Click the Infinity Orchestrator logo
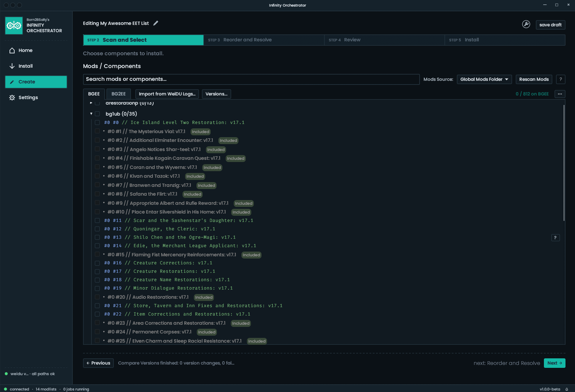The image size is (575, 392). 14,26
